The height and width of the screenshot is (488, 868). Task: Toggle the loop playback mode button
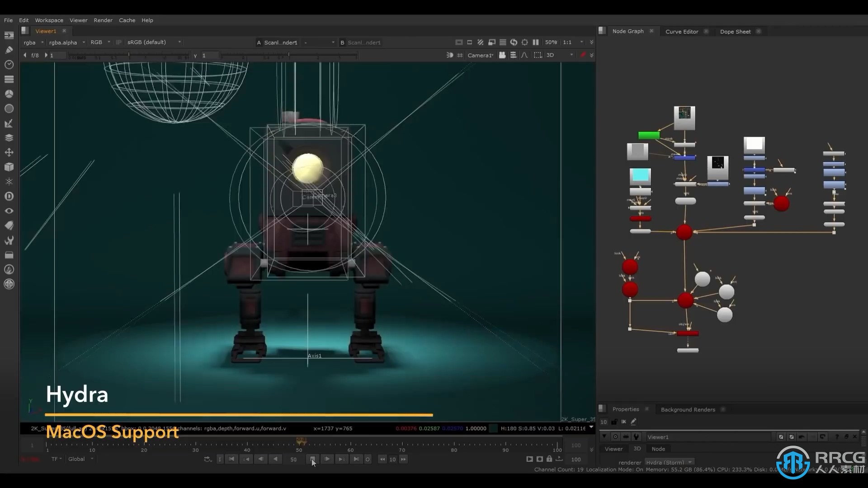368,459
